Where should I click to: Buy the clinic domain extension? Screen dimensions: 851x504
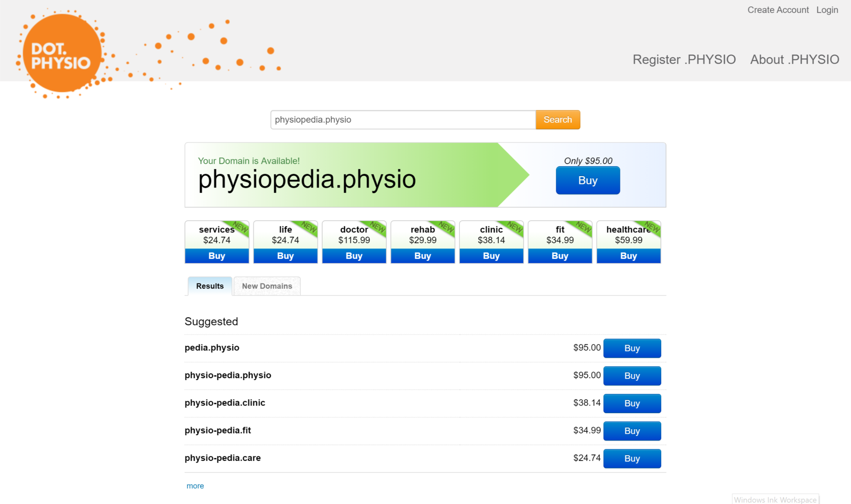491,256
